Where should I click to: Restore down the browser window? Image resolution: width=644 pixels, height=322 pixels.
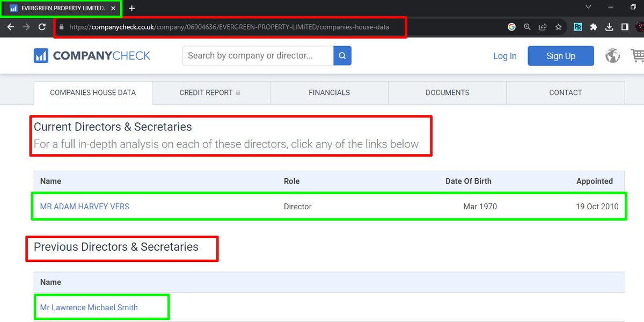click(x=633, y=8)
